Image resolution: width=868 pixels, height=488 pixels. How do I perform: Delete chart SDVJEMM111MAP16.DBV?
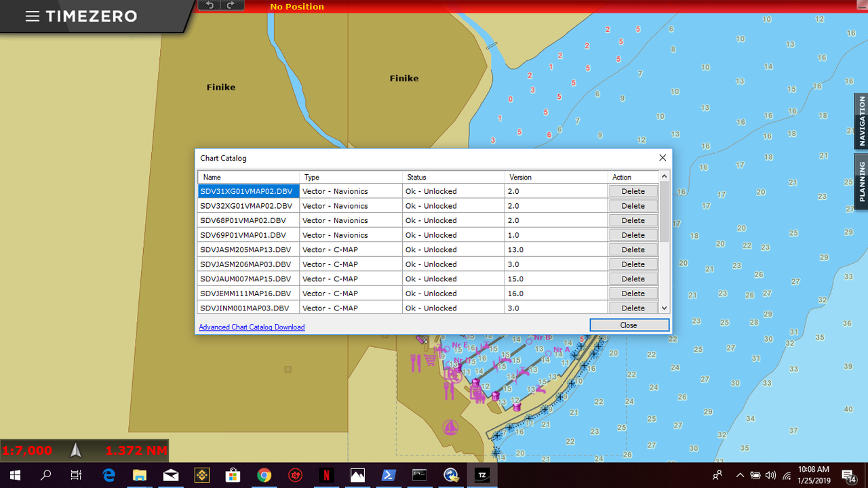coord(633,293)
